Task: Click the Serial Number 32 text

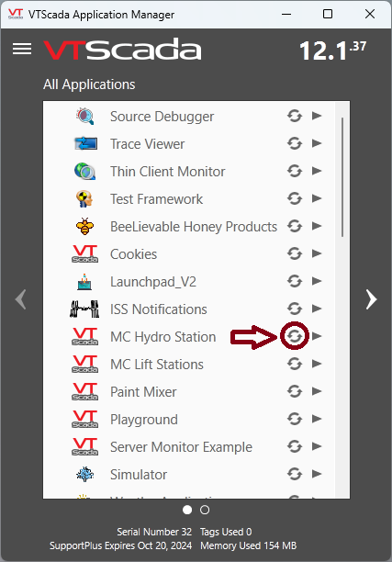Action: tap(154, 532)
